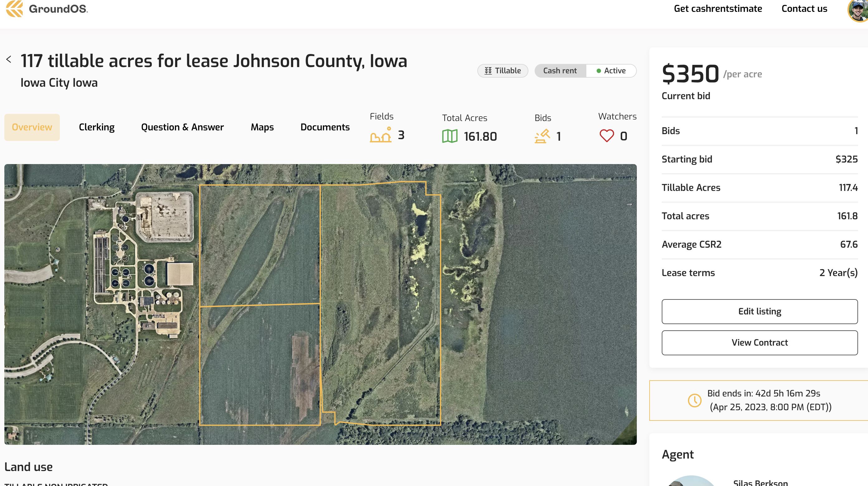Switch to the Clerking tab
Image resolution: width=868 pixels, height=486 pixels.
click(97, 127)
